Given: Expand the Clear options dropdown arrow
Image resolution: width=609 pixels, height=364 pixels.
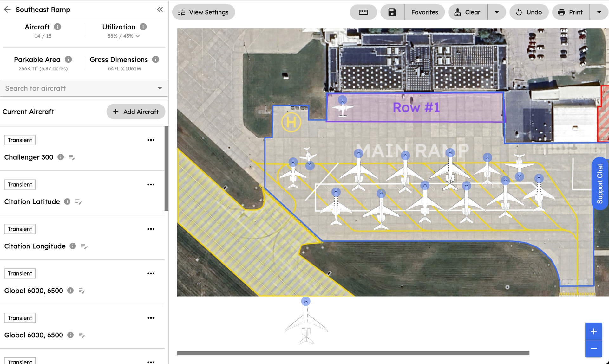Looking at the screenshot, I should point(497,12).
